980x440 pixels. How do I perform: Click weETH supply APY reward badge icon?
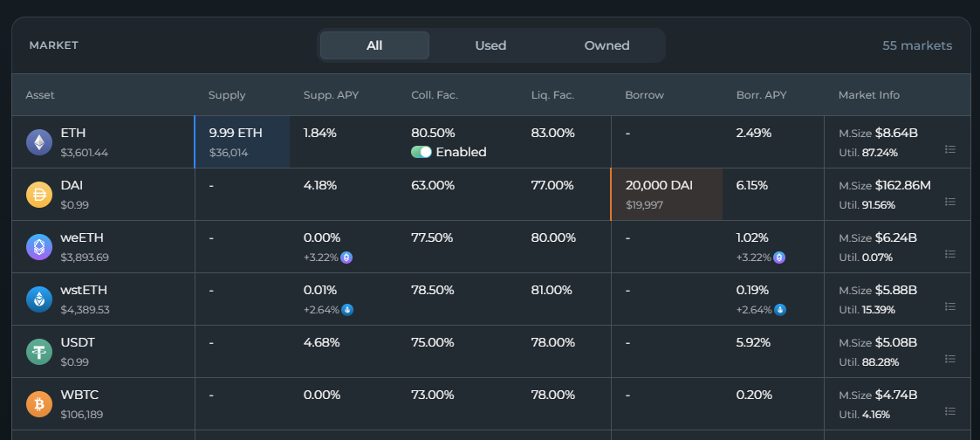click(x=346, y=258)
